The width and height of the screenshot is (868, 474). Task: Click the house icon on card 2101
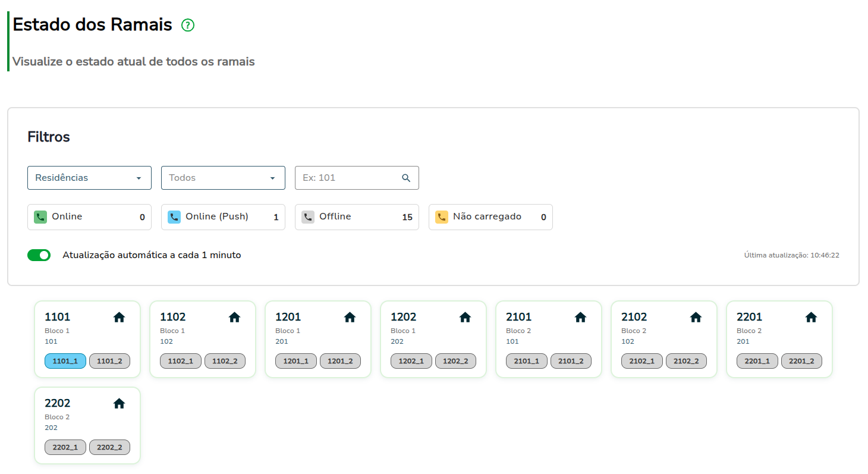(x=581, y=318)
